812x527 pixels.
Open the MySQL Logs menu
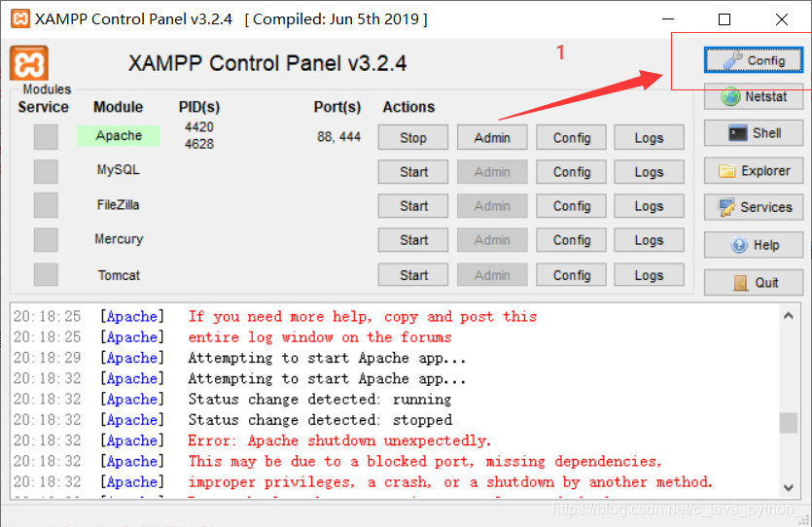point(650,172)
